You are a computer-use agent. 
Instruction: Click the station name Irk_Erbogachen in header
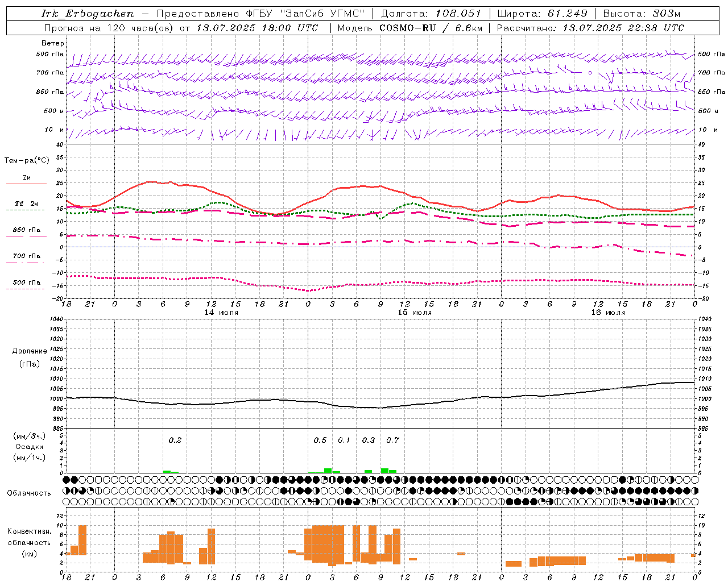[88, 14]
